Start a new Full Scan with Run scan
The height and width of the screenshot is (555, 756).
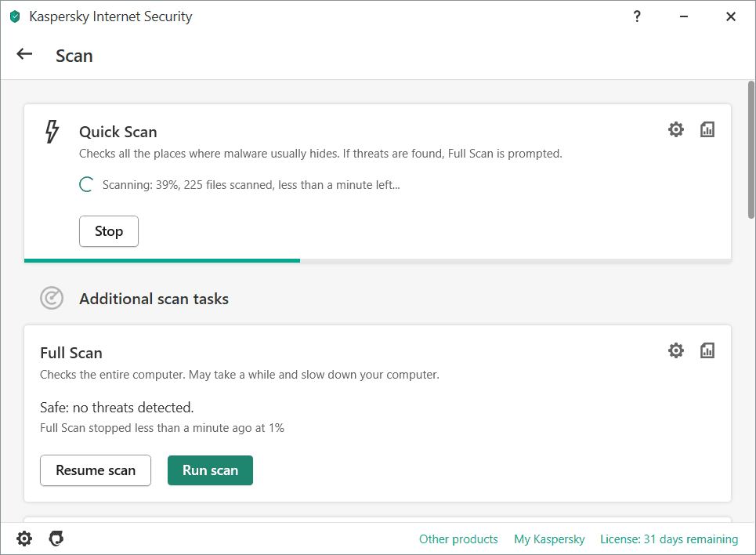[210, 470]
